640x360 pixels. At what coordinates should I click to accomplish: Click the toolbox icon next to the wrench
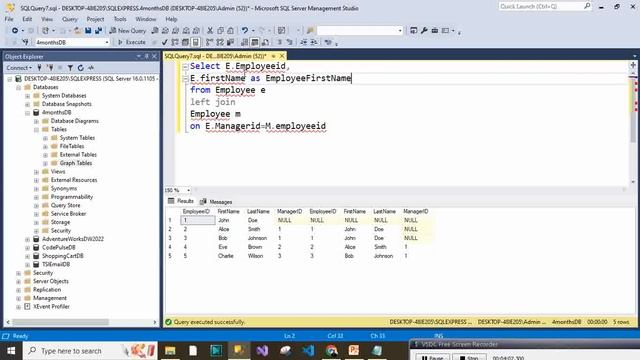pos(435,31)
